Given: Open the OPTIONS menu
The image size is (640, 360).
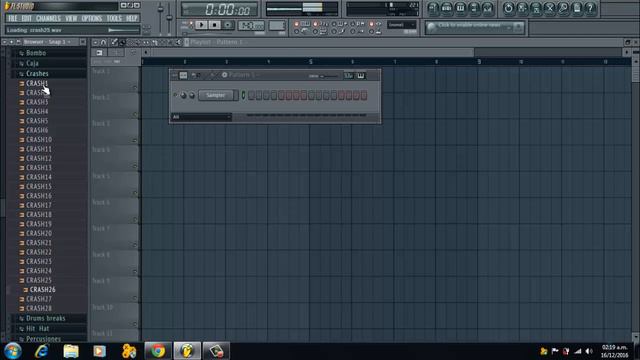Looking at the screenshot, I should 92,18.
